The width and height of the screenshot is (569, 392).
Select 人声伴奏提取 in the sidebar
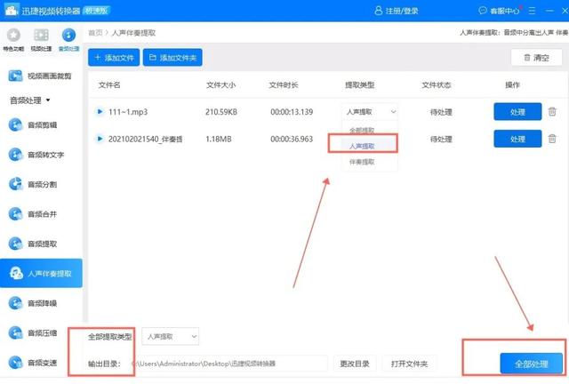tap(41, 273)
